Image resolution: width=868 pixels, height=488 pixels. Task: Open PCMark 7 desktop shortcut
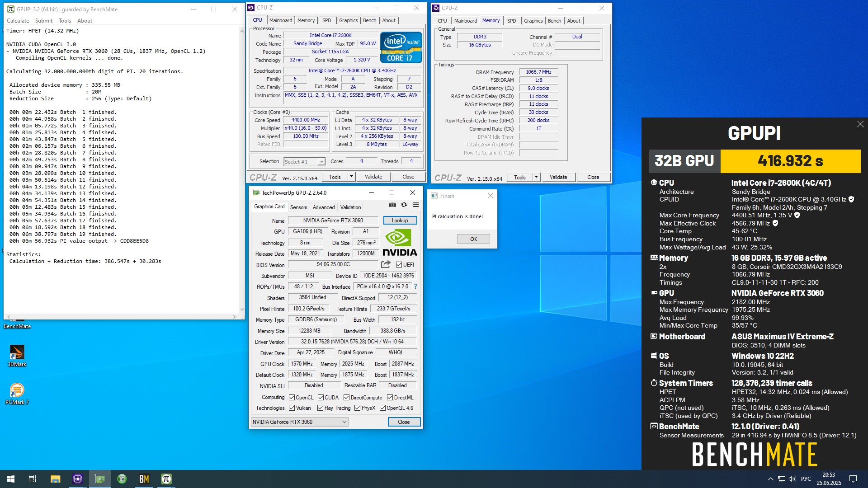point(17,394)
